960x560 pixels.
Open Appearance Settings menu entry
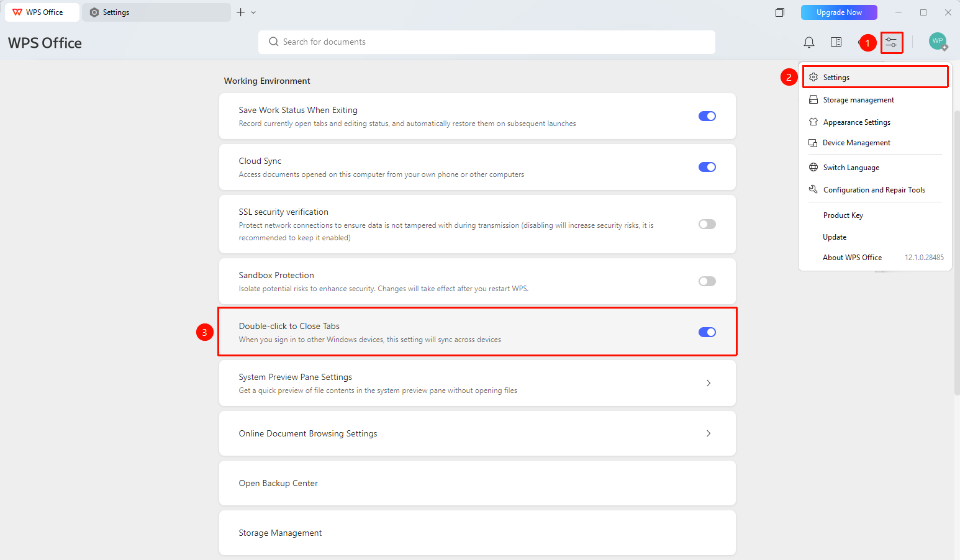(x=876, y=122)
